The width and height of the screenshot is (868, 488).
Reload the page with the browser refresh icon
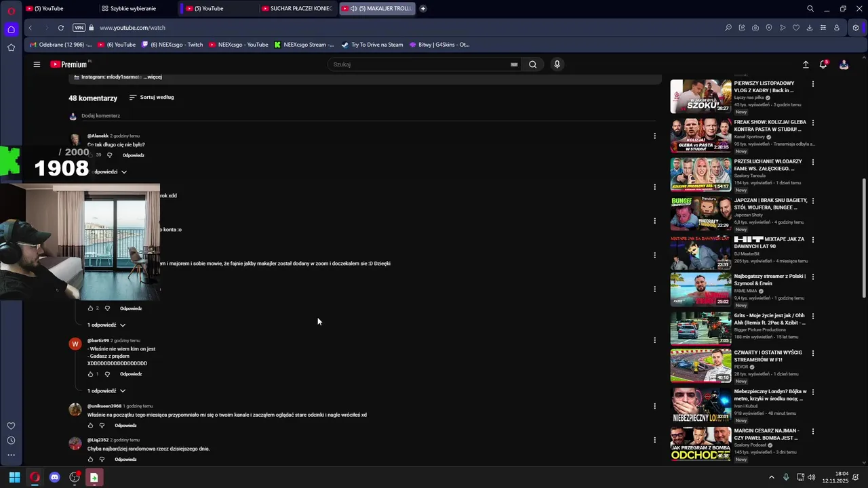tap(61, 28)
